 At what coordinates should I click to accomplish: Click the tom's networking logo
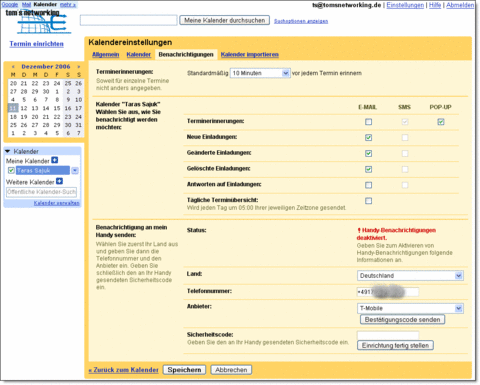tap(39, 21)
